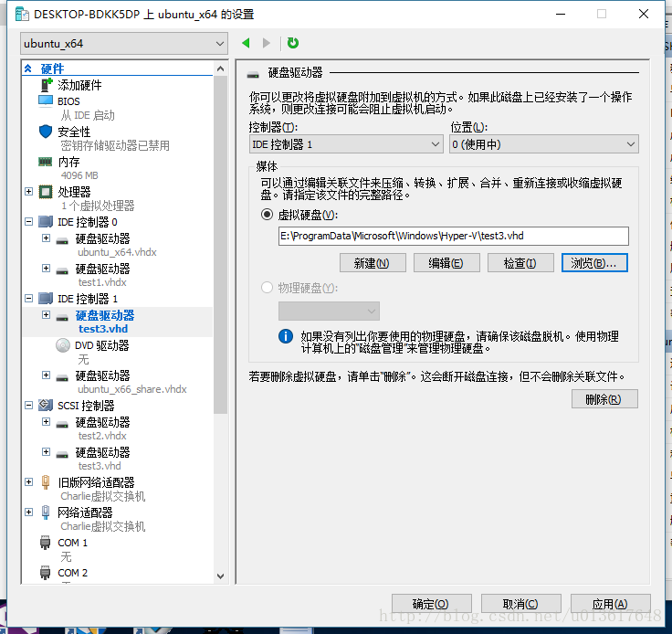Viewport: 672px width, 634px height.
Task: Click the grey forward navigation arrow
Action: coord(266,43)
